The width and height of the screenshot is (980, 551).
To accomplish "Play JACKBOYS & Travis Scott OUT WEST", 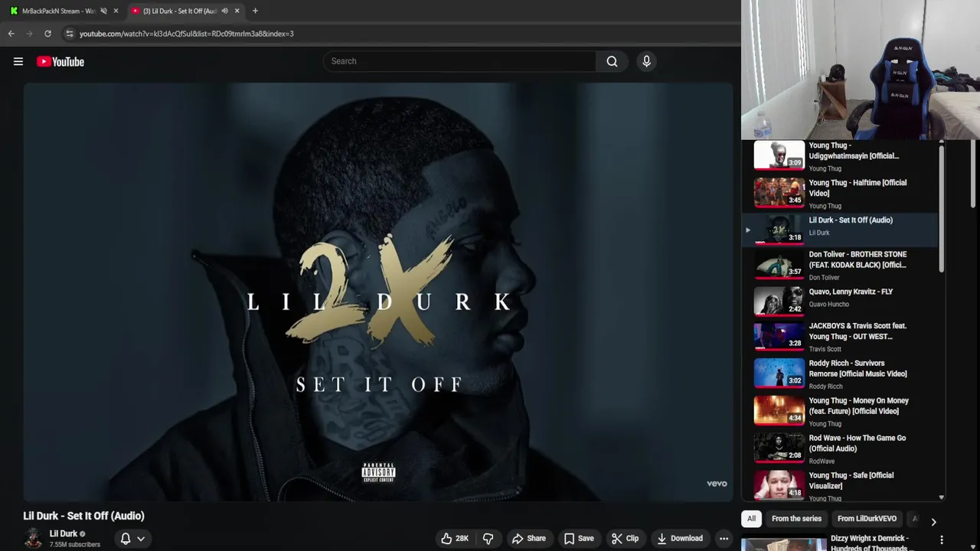I will [x=840, y=337].
